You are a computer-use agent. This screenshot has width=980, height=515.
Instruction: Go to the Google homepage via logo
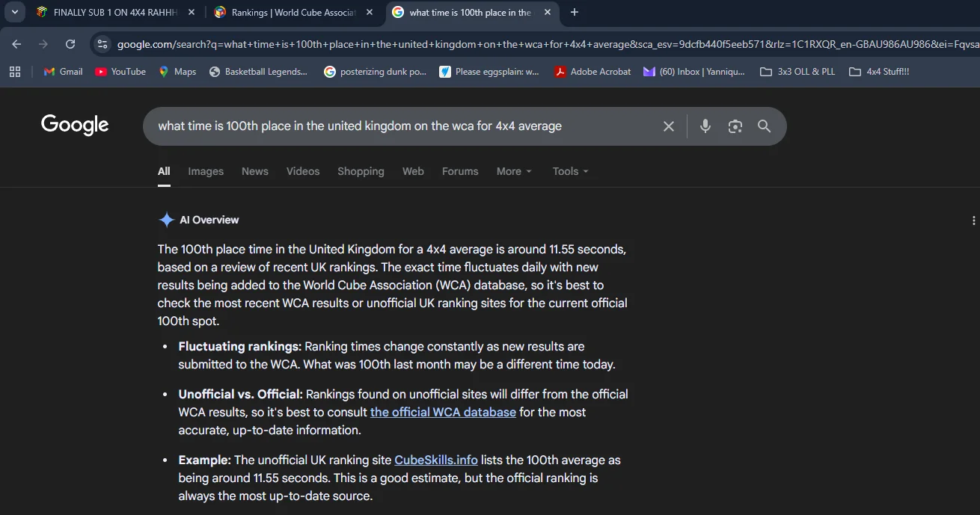(x=75, y=125)
